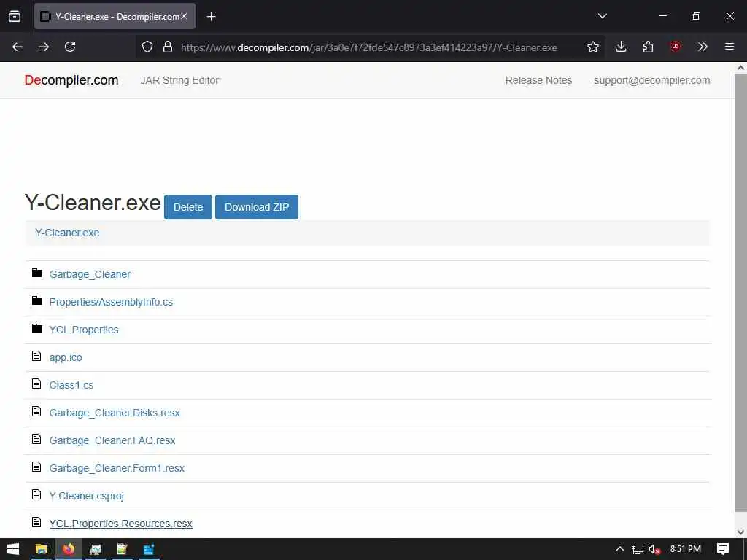This screenshot has height=560, width=747.
Task: Open Properties/AssemblyInfo.cs entry
Action: click(x=111, y=302)
